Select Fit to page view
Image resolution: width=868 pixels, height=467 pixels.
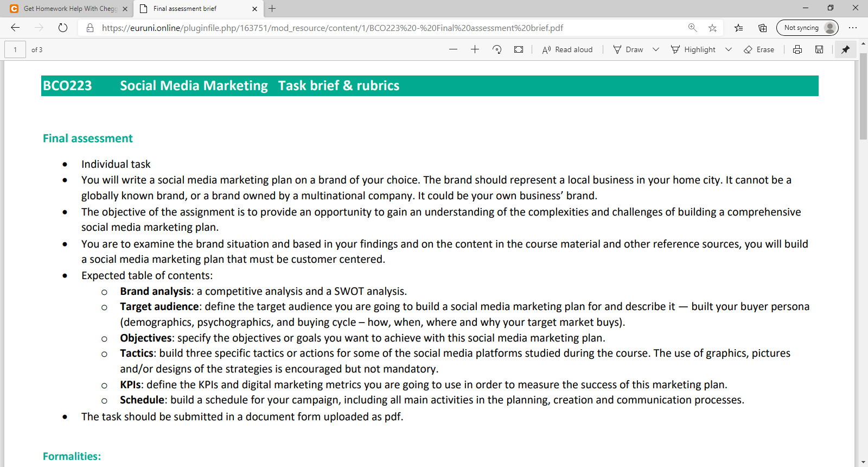[x=519, y=49]
